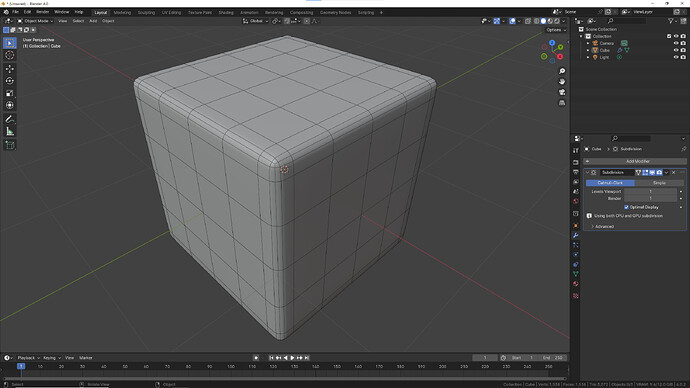Open viewport Options dropdown
690x388 pixels.
pyautogui.click(x=556, y=30)
